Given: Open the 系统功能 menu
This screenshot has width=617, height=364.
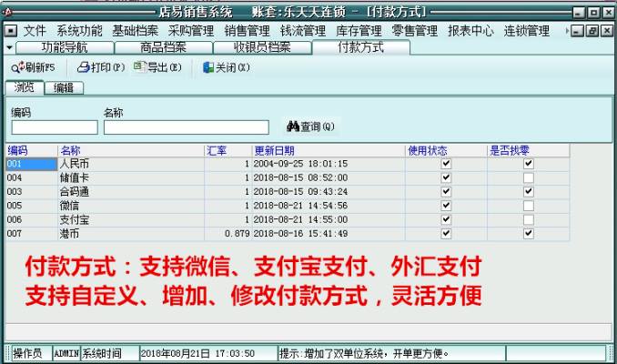Looking at the screenshot, I should coord(79,31).
